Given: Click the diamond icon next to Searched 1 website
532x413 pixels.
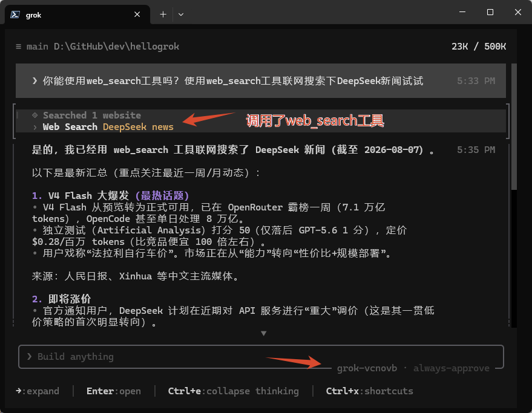Looking at the screenshot, I should [x=35, y=115].
